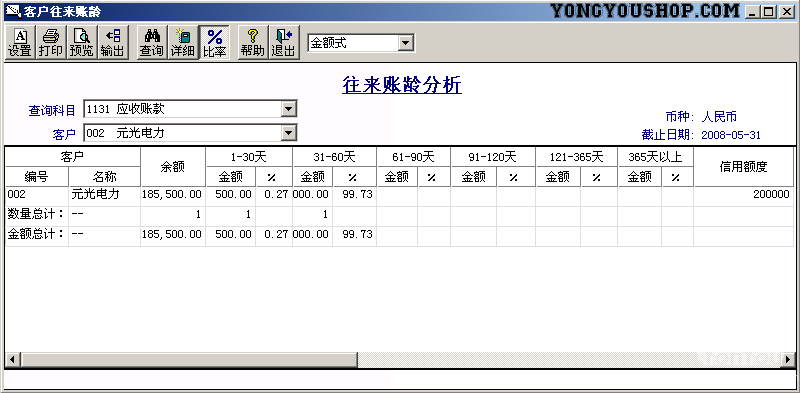Exit the window with 退出

tap(284, 43)
